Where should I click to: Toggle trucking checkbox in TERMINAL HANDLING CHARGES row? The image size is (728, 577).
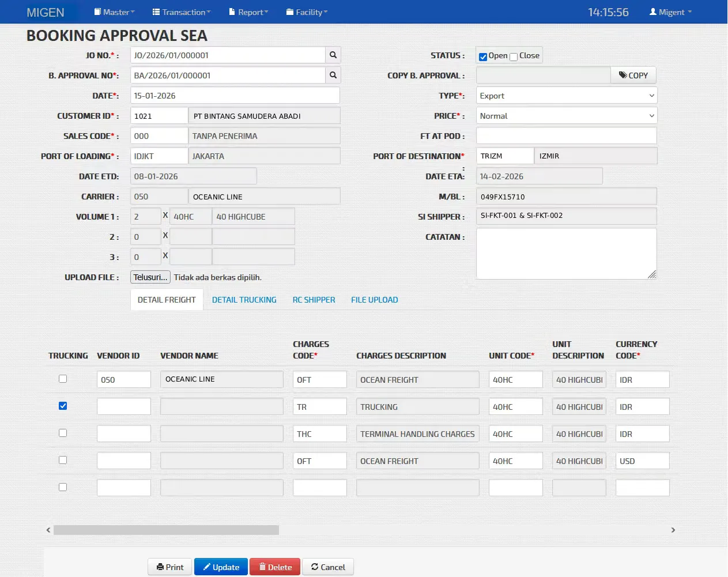[63, 433]
